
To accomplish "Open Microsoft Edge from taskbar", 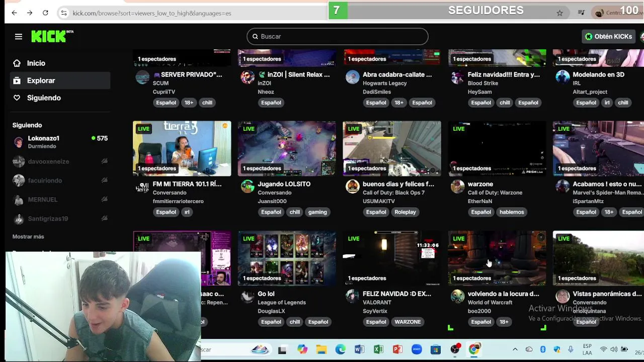I will pyautogui.click(x=341, y=349).
